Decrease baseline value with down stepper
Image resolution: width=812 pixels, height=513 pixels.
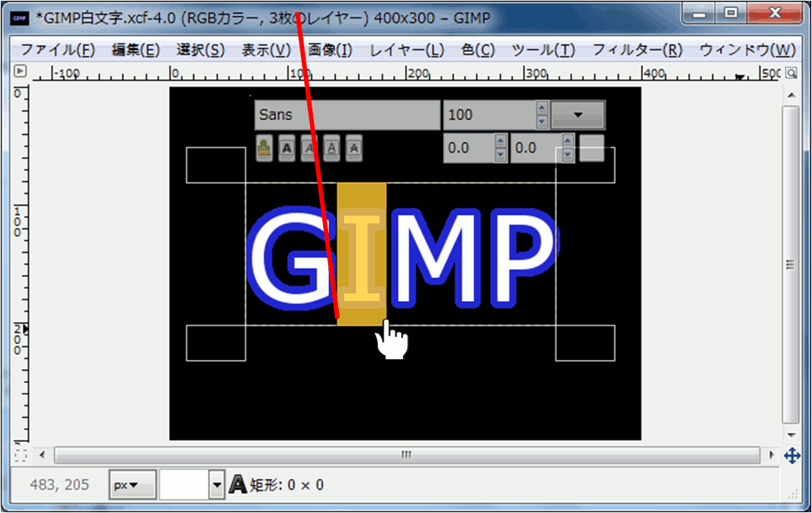coord(567,155)
